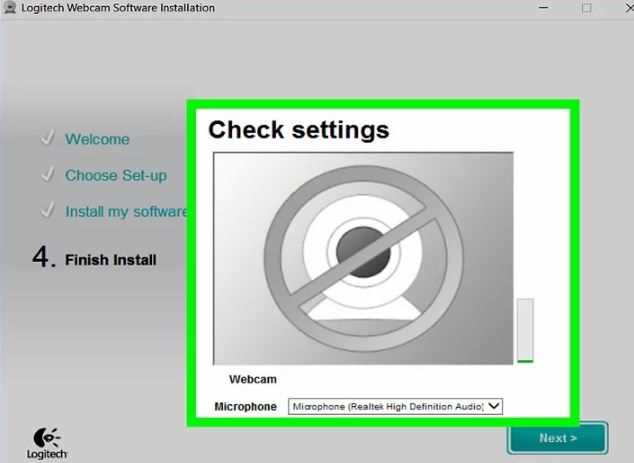Click the webcam icon in title bar
The image size is (634, 463).
point(9,7)
